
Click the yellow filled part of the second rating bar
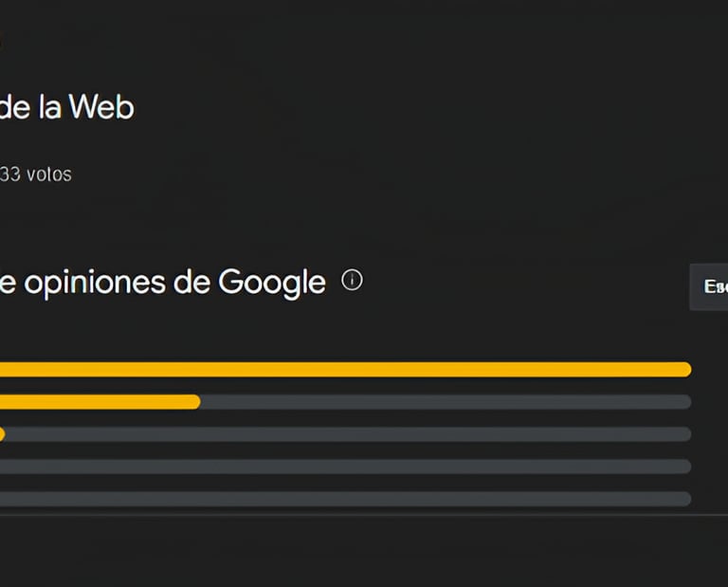coord(100,402)
